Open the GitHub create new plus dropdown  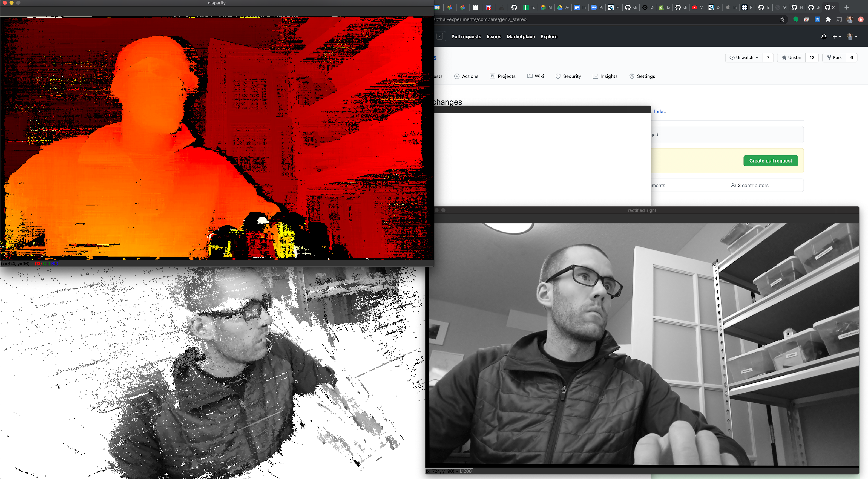point(836,37)
